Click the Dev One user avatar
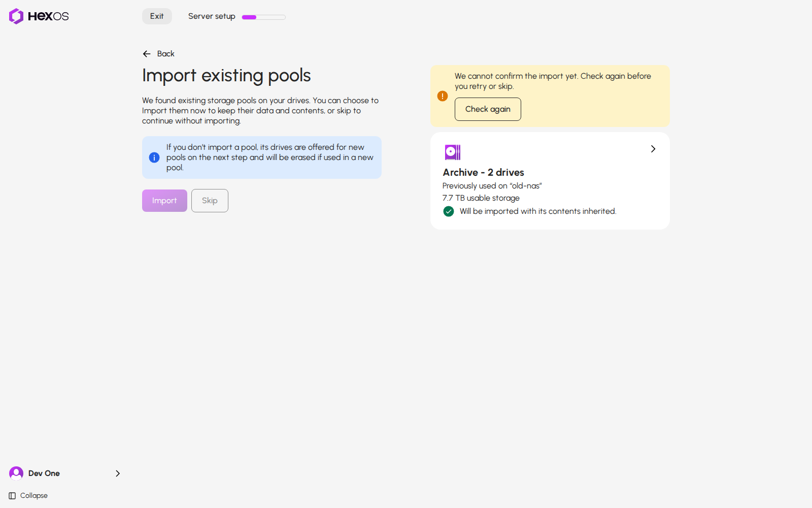This screenshot has height=508, width=812. [x=16, y=473]
